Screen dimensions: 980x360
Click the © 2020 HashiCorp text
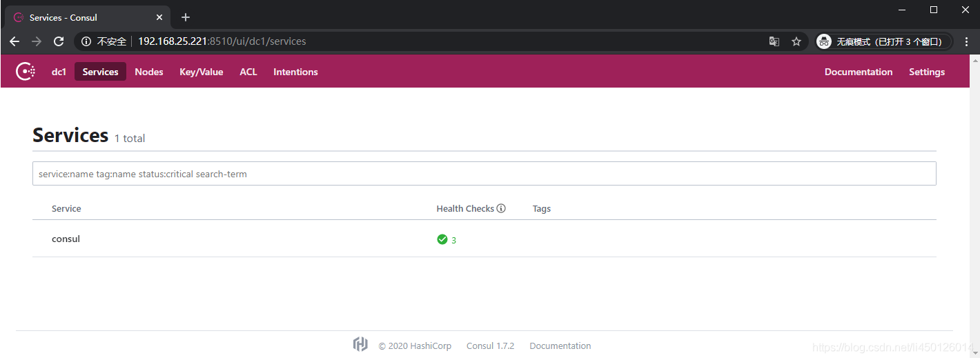415,346
